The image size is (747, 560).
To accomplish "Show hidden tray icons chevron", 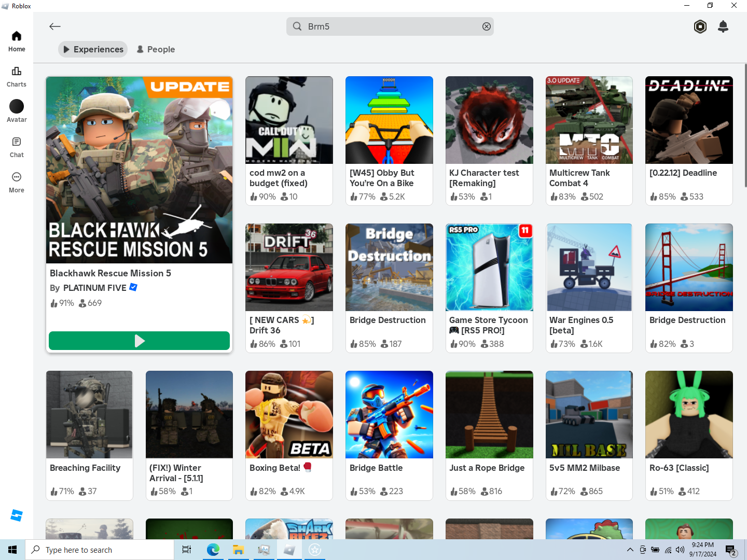I will (630, 550).
